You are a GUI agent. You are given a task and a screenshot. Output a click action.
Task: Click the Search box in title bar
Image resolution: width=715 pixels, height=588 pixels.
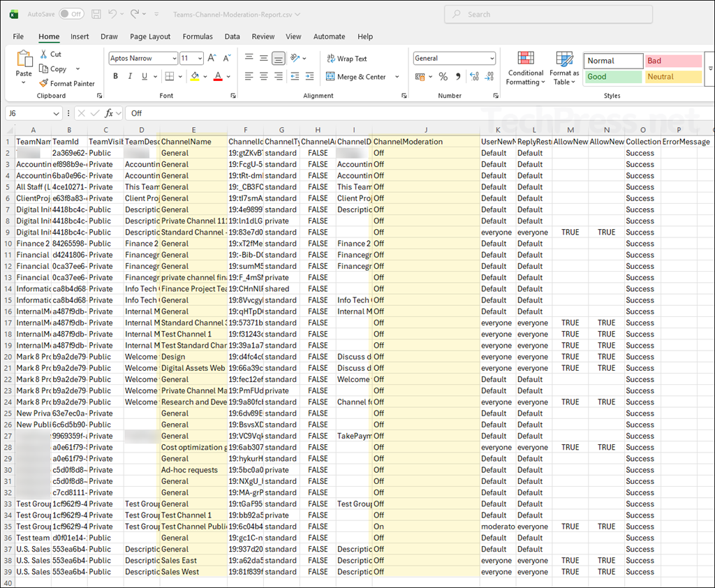(x=548, y=14)
